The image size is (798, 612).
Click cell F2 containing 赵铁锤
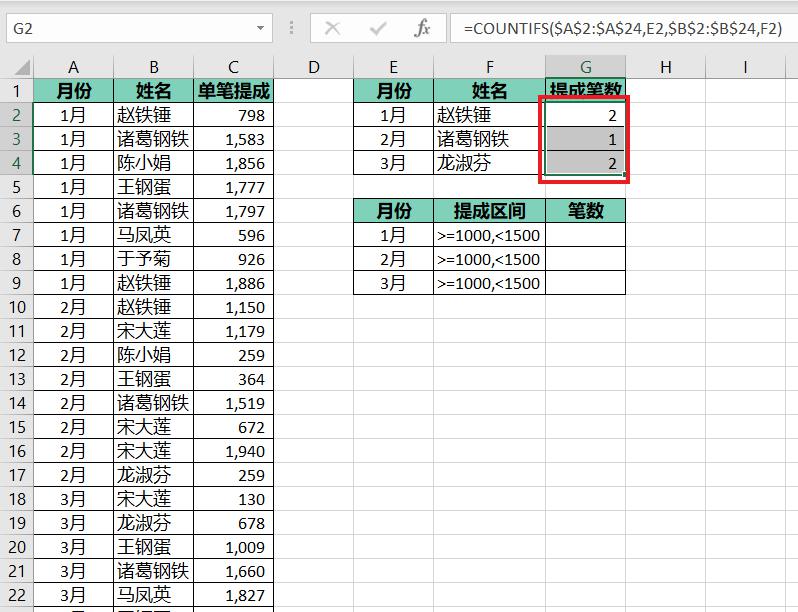[490, 115]
